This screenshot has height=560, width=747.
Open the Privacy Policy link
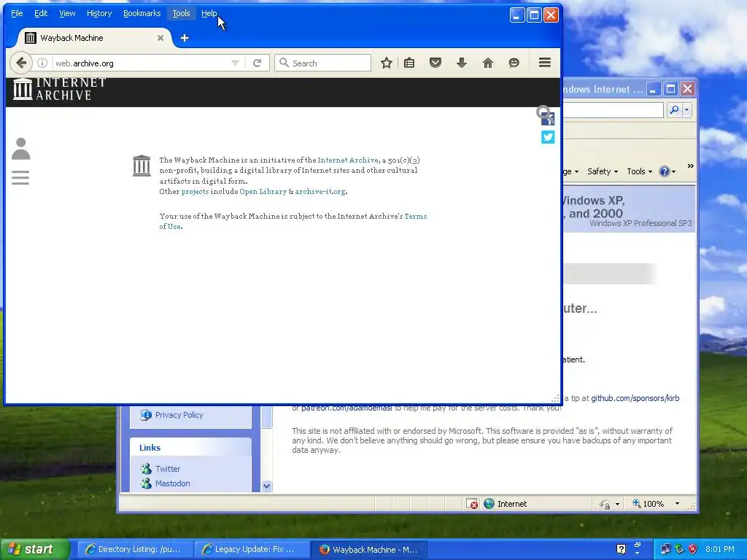[179, 415]
